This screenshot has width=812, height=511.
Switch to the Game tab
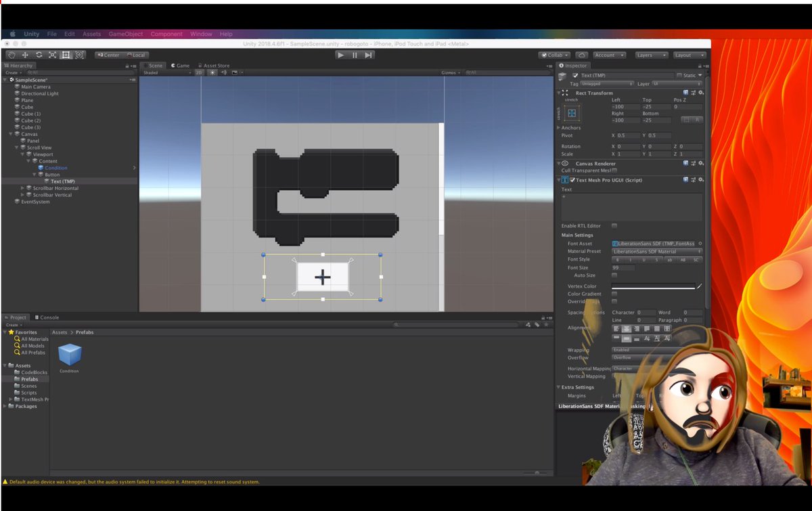click(x=181, y=66)
